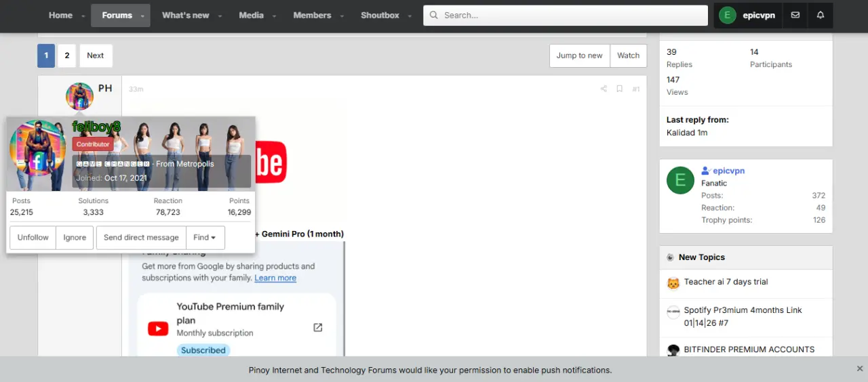The height and width of the screenshot is (382, 868).
Task: Click 'YouTube Premium family plan' title
Action: click(x=231, y=314)
